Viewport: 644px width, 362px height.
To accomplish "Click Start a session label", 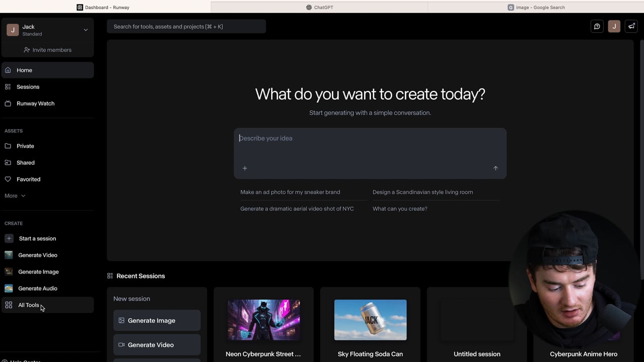I will pyautogui.click(x=38, y=239).
